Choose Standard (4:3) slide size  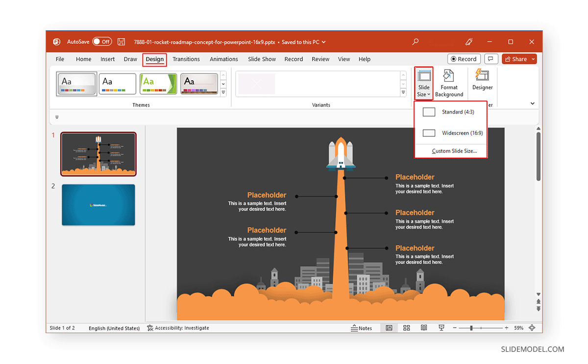click(451, 112)
